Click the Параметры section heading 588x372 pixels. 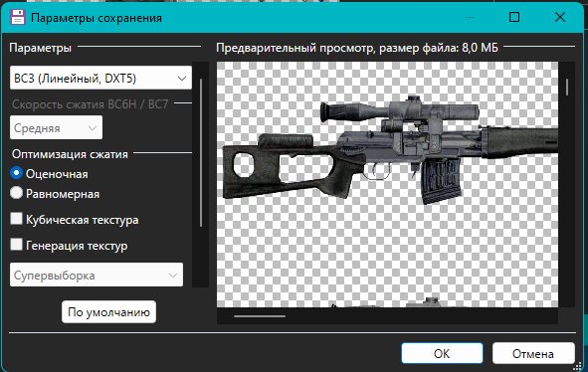click(40, 48)
